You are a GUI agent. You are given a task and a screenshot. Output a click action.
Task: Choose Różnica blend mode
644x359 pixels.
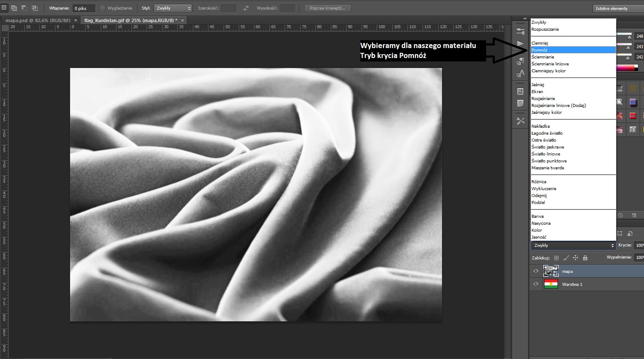pyautogui.click(x=573, y=181)
